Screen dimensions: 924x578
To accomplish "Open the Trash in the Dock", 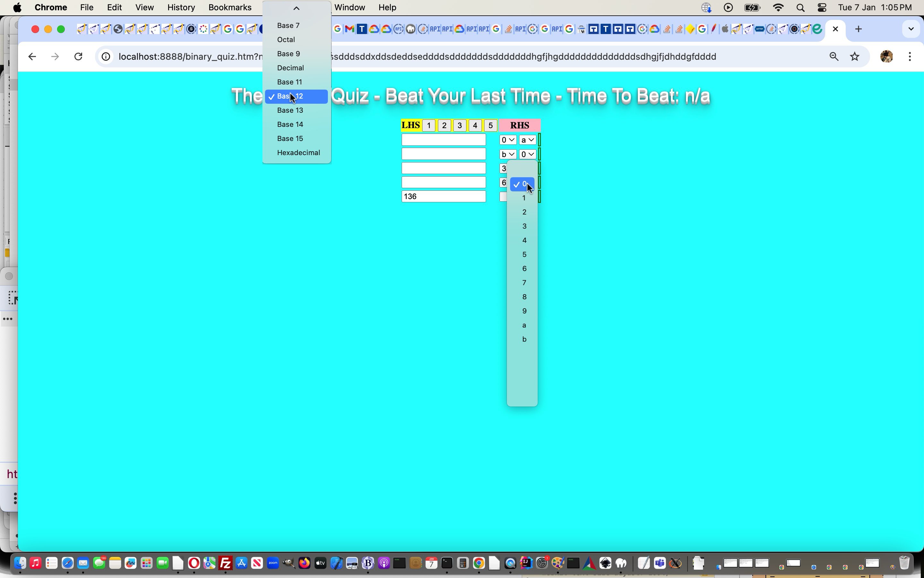I will [904, 563].
